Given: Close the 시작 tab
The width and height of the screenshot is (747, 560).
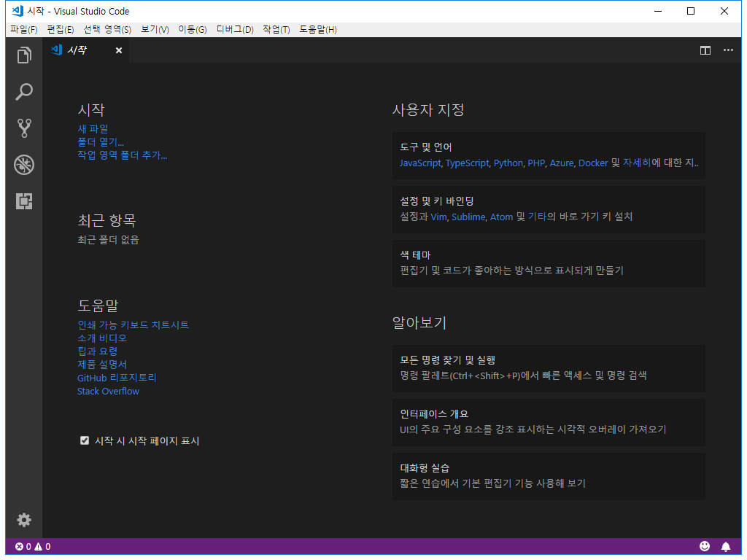Looking at the screenshot, I should tap(119, 50).
